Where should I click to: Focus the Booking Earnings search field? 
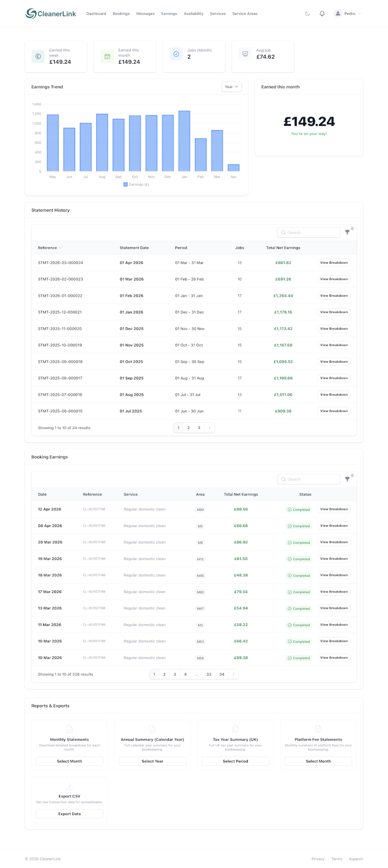(x=309, y=479)
